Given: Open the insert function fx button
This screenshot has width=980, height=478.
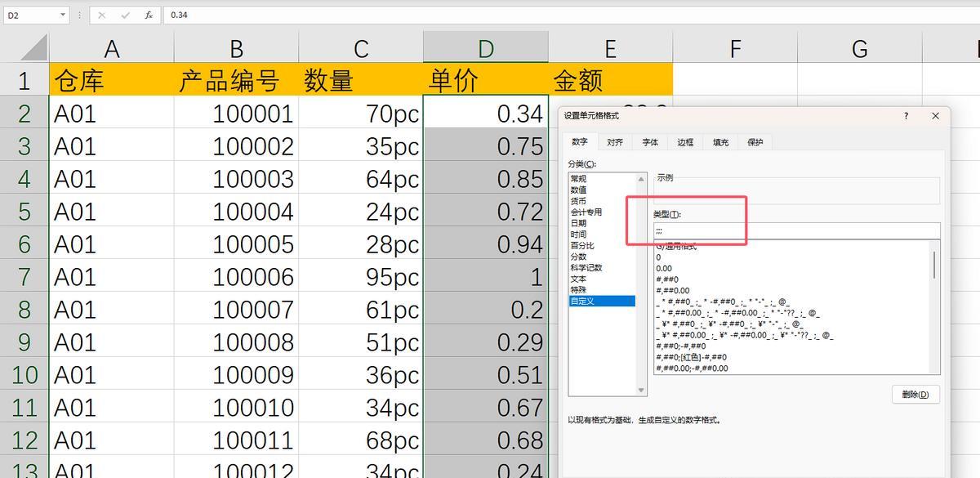Looking at the screenshot, I should (x=148, y=15).
